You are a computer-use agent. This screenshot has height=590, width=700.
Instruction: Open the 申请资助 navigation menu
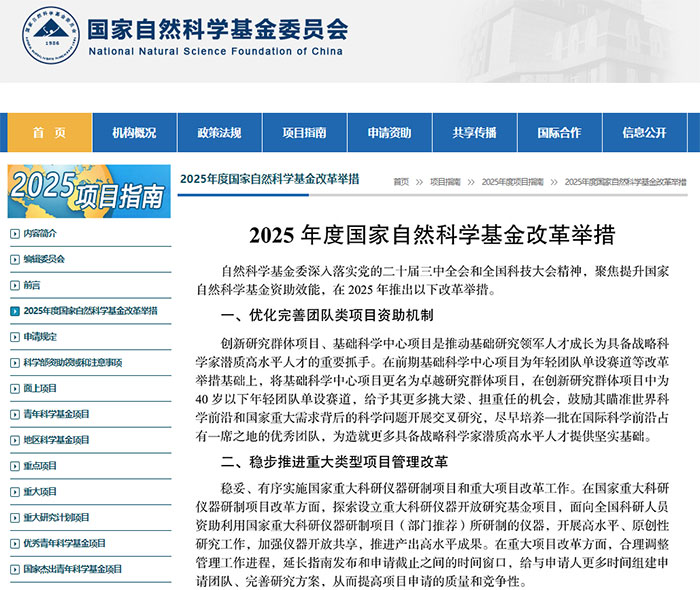point(390,133)
